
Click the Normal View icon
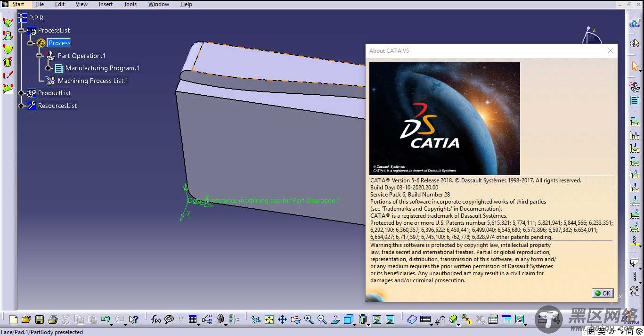point(335,320)
